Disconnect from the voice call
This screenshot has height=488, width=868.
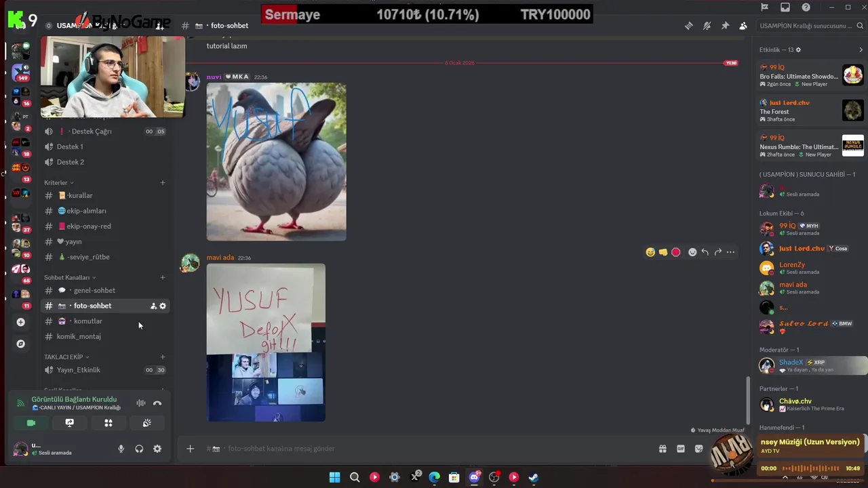[157, 403]
